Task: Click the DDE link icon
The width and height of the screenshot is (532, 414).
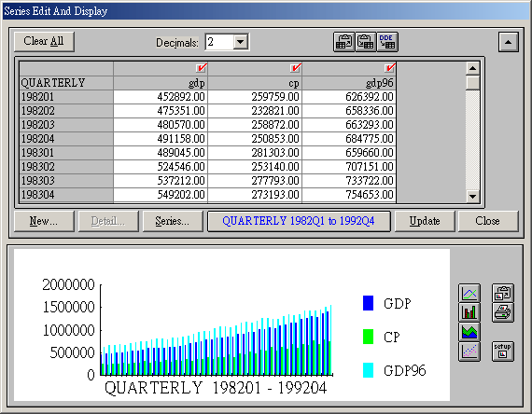Action: click(387, 42)
